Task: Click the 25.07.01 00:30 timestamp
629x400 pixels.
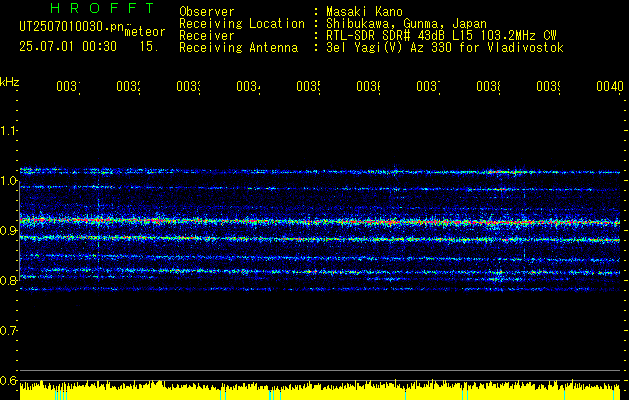Action: 68,47
